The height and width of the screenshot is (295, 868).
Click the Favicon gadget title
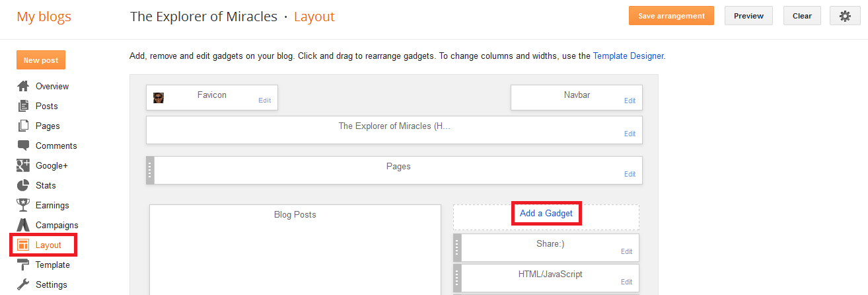click(x=212, y=95)
